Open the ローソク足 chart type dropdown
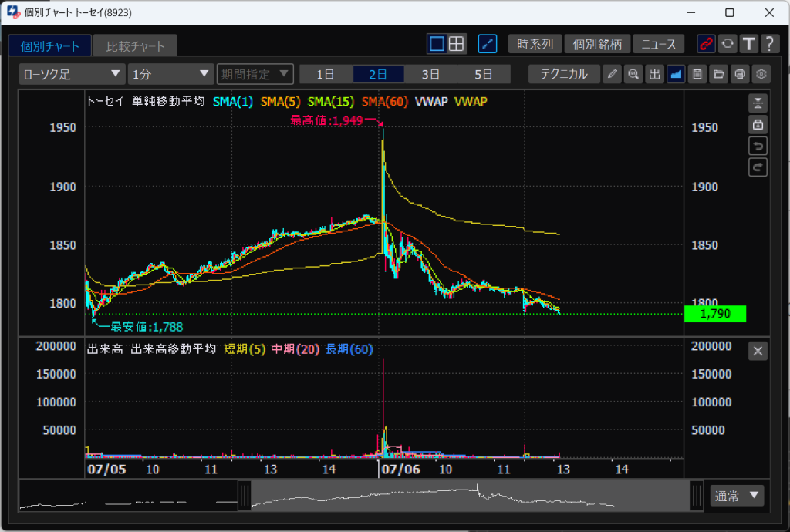Screen dimensions: 790x532 (x=72, y=74)
